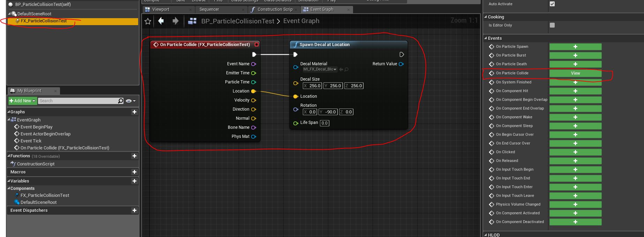Viewport: 644px width, 237px height.
Task: Close the Event Graph tab
Action: [x=349, y=10]
